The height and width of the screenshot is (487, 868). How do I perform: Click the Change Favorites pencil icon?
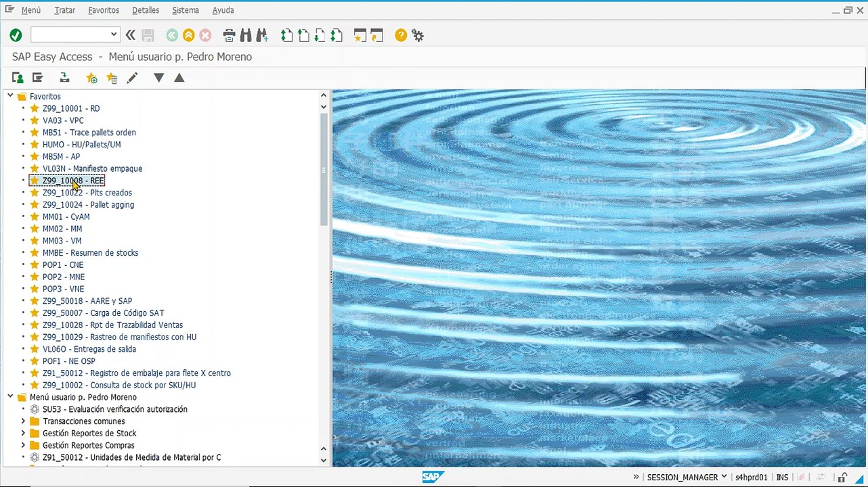click(132, 78)
